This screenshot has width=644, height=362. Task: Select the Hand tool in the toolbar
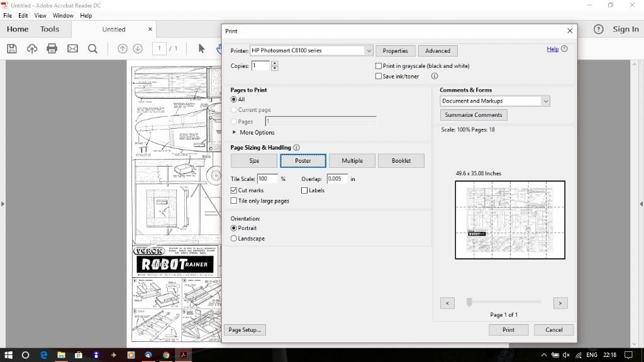pos(219,48)
